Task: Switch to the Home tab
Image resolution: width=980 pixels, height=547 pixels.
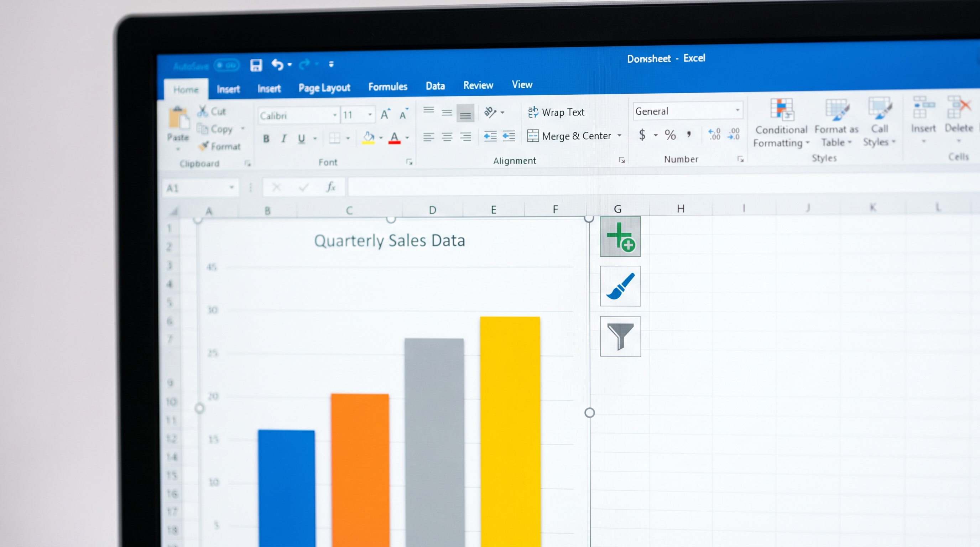Action: tap(186, 90)
